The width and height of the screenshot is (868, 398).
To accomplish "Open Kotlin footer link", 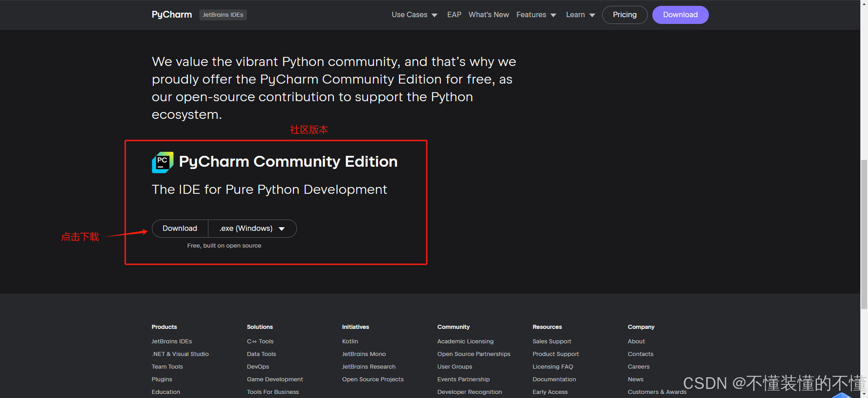I will coord(350,342).
